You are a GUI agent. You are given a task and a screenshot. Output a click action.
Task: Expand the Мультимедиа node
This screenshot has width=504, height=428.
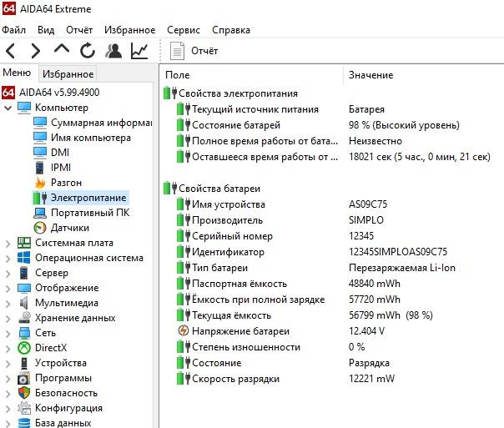8,304
